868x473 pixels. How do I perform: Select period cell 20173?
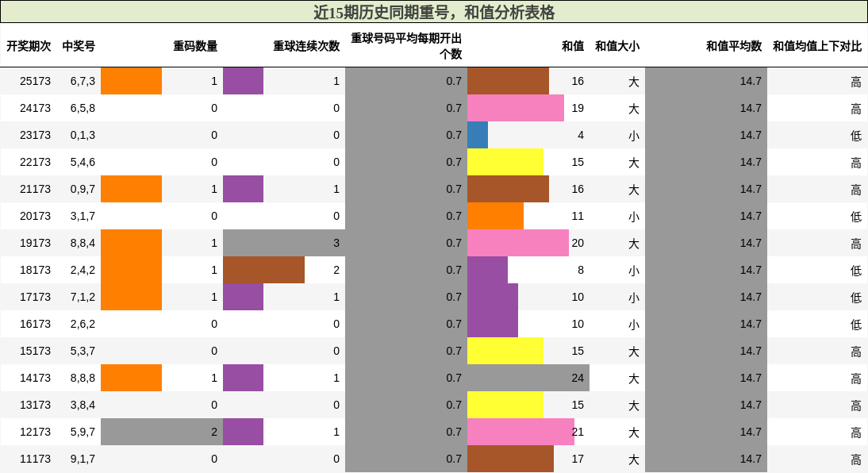(x=35, y=216)
